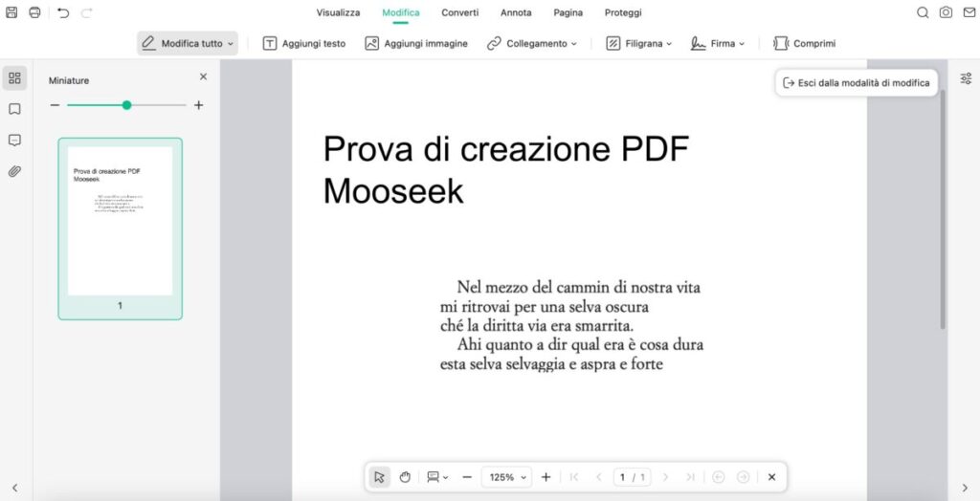
Task: Zoom out with the minus button
Action: tap(467, 477)
